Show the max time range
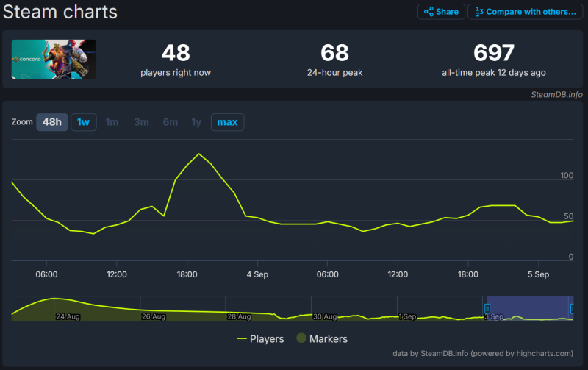 click(x=227, y=122)
